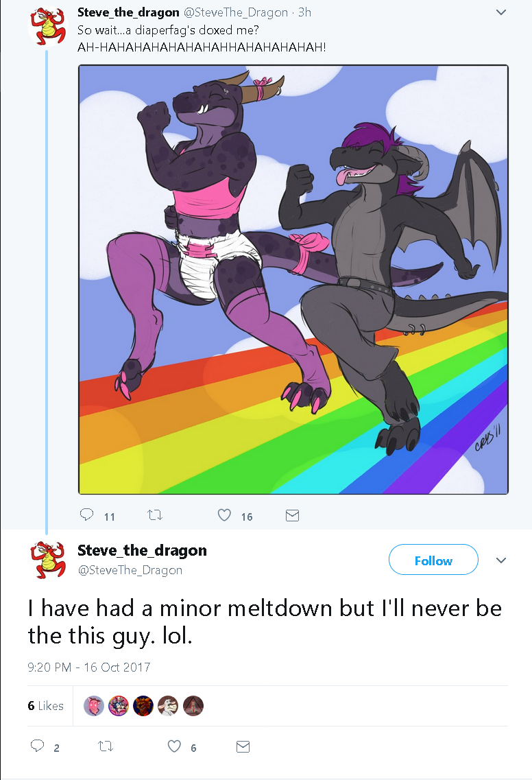The height and width of the screenshot is (780, 532).
Task: Open the dragon artwork image in the tweet
Action: pos(293,280)
